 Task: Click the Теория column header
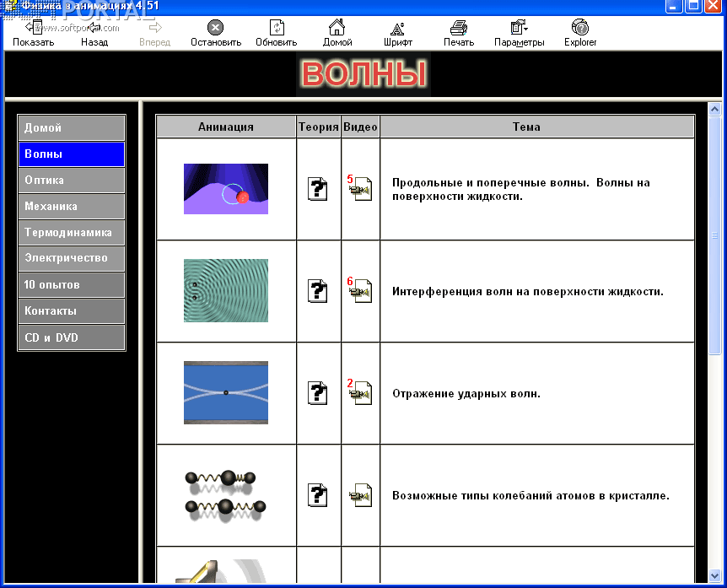(319, 127)
